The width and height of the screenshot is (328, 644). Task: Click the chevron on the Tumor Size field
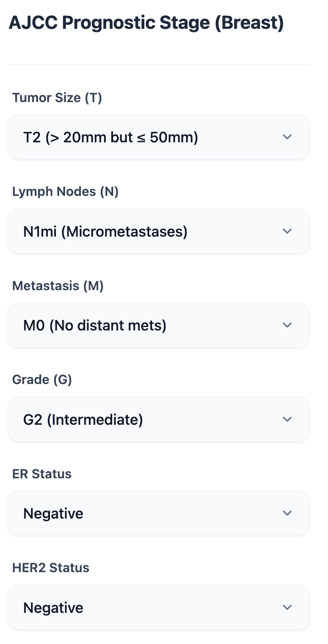coord(287,137)
